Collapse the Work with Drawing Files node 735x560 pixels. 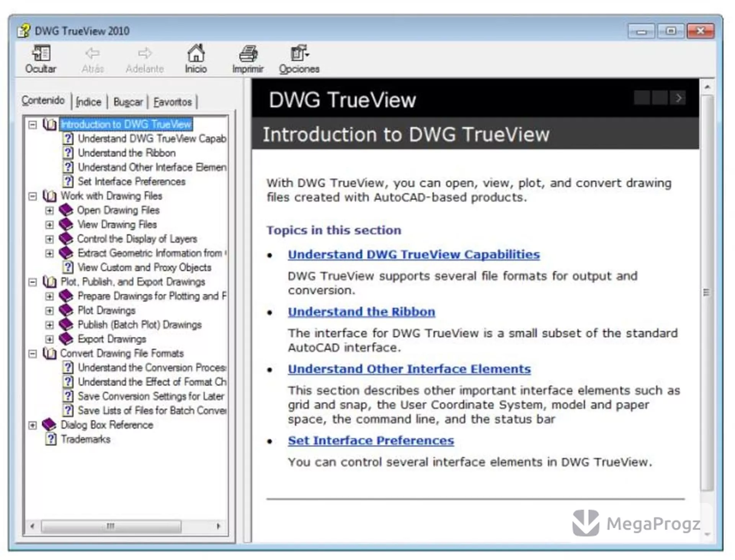[33, 196]
